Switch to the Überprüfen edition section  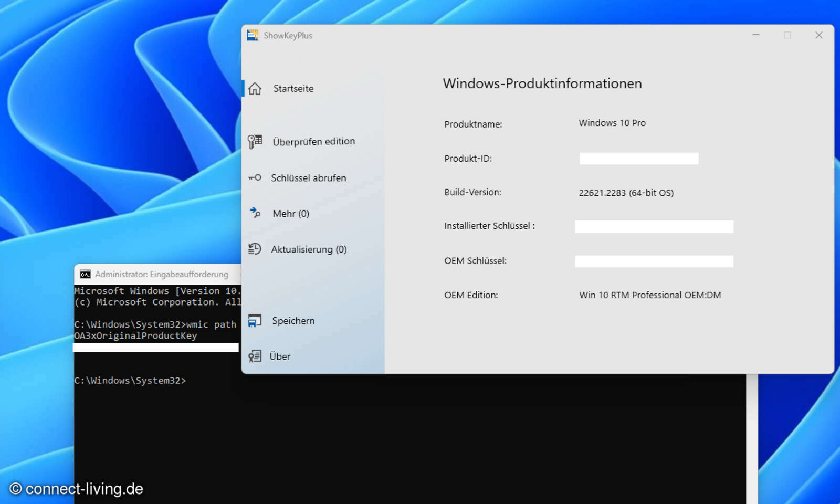coord(313,141)
